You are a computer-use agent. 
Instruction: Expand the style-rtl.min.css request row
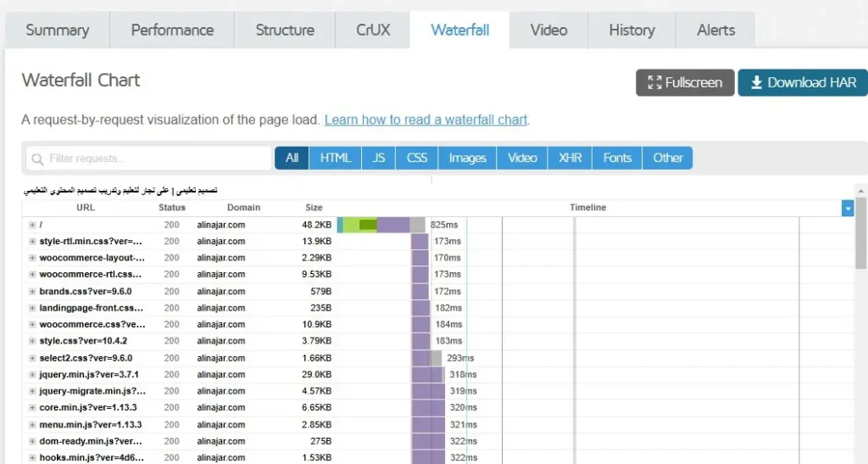point(32,242)
